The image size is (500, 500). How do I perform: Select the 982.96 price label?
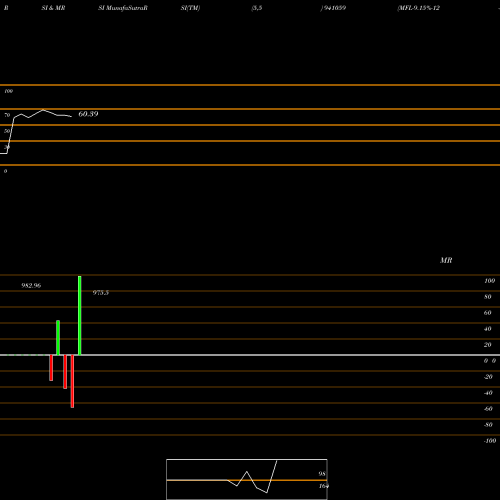coord(31,286)
